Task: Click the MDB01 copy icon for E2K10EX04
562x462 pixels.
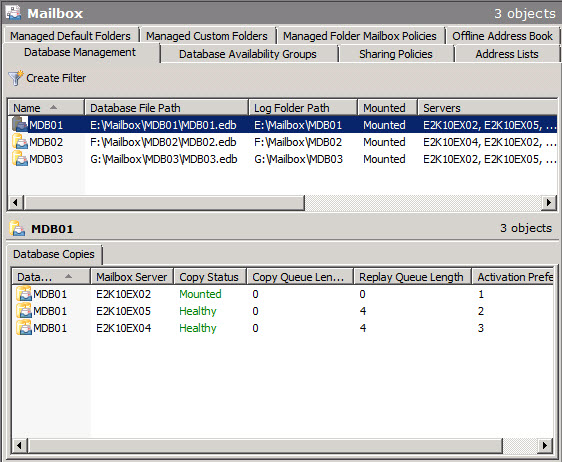Action: (24, 328)
